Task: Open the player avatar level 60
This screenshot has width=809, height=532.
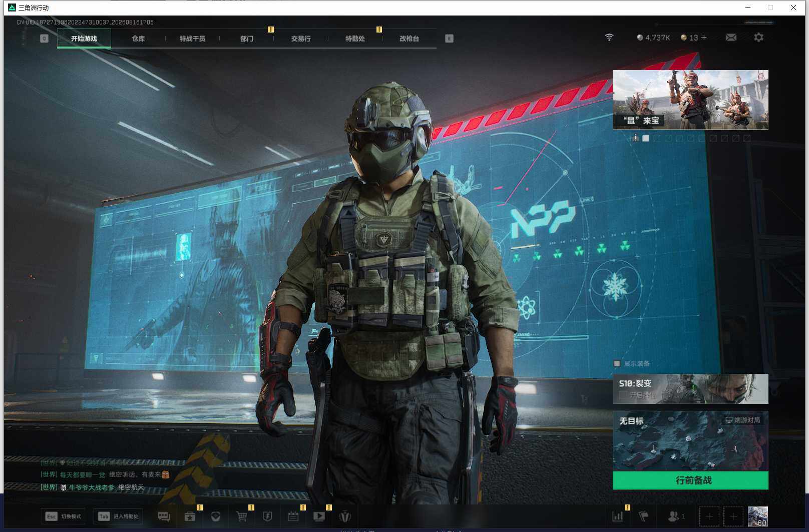Action: click(x=758, y=516)
